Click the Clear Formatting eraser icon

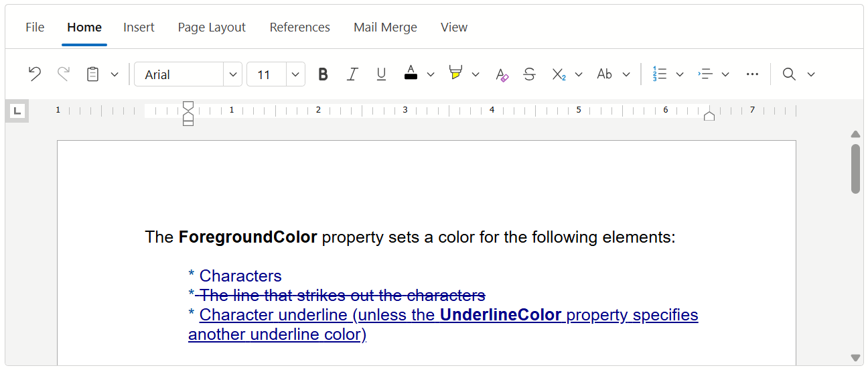tap(502, 74)
